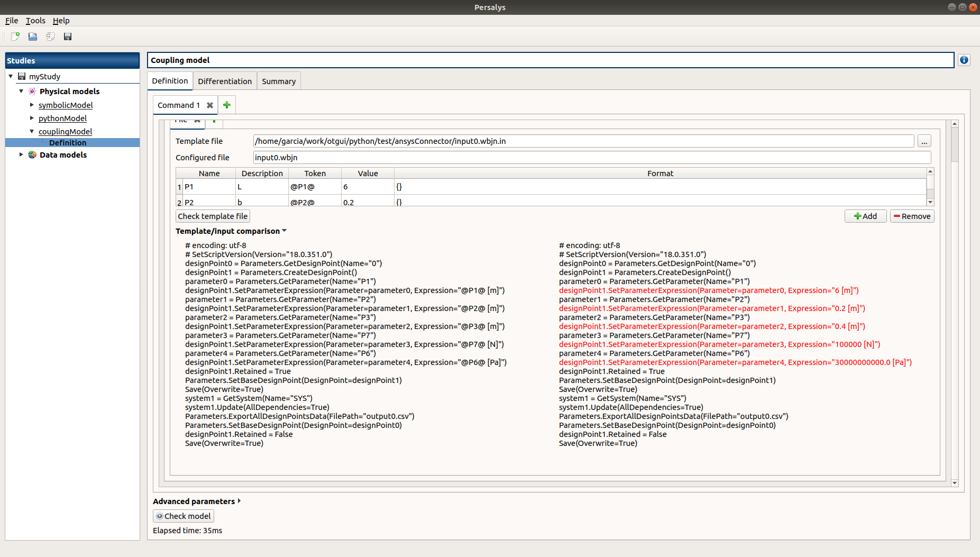Click the open study toolbar icon
The width and height of the screenshot is (980, 557).
point(33,36)
